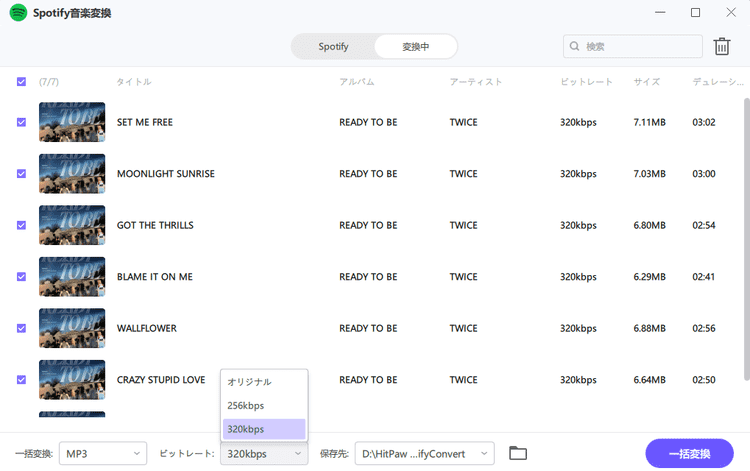The height and width of the screenshot is (471, 750).
Task: Minimize the Spotify音楽変換 window
Action: coord(660,12)
